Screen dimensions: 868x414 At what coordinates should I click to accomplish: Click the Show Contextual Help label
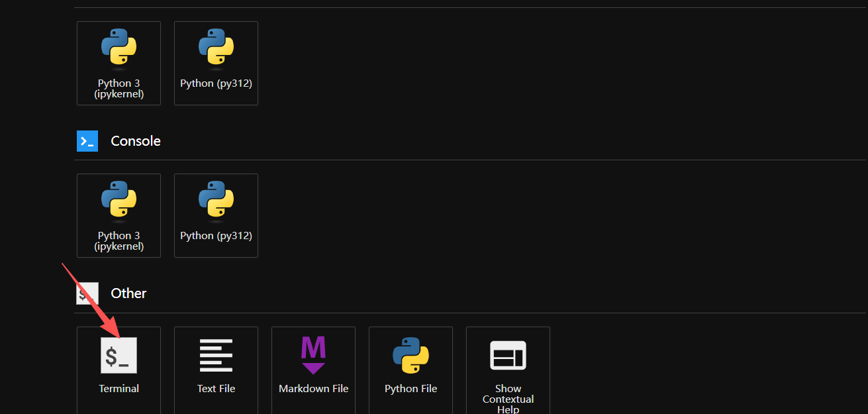click(508, 399)
